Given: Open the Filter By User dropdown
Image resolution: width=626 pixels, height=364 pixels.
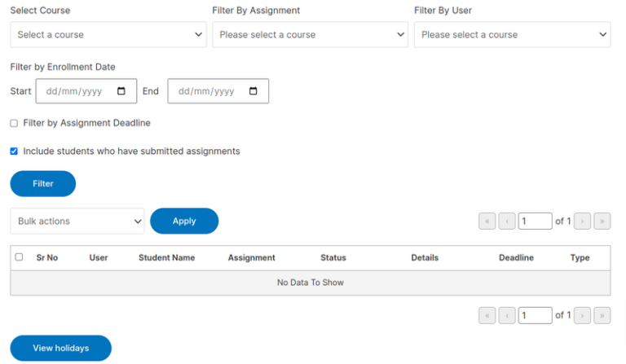Looking at the screenshot, I should point(512,35).
